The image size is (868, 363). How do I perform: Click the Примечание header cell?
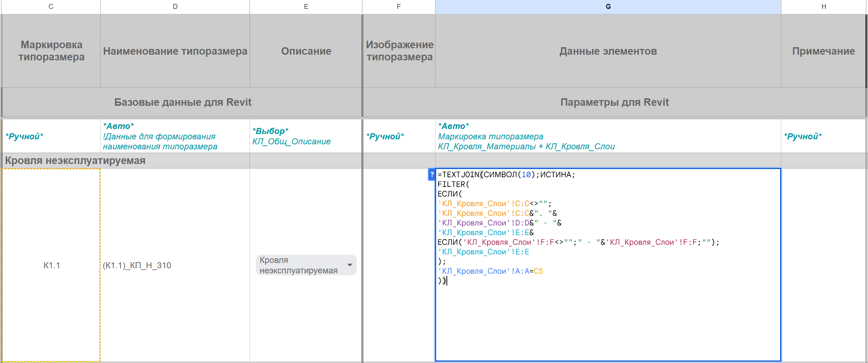[x=824, y=51]
